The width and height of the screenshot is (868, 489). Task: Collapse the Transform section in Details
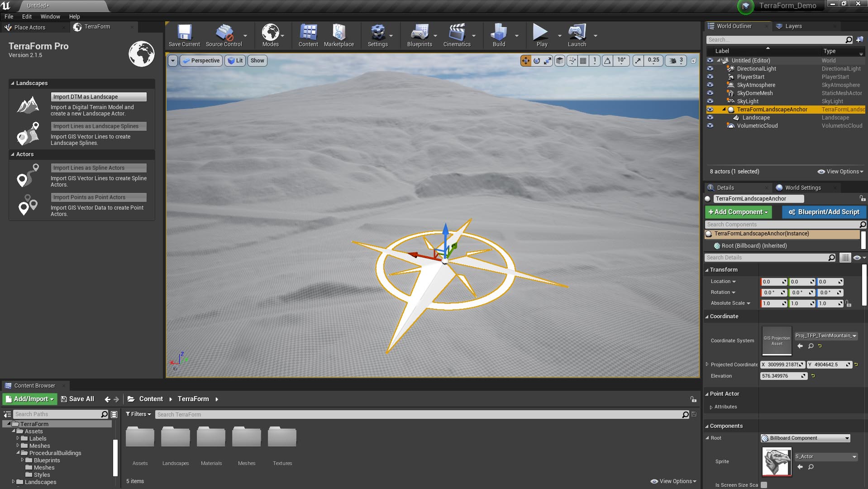(706, 270)
